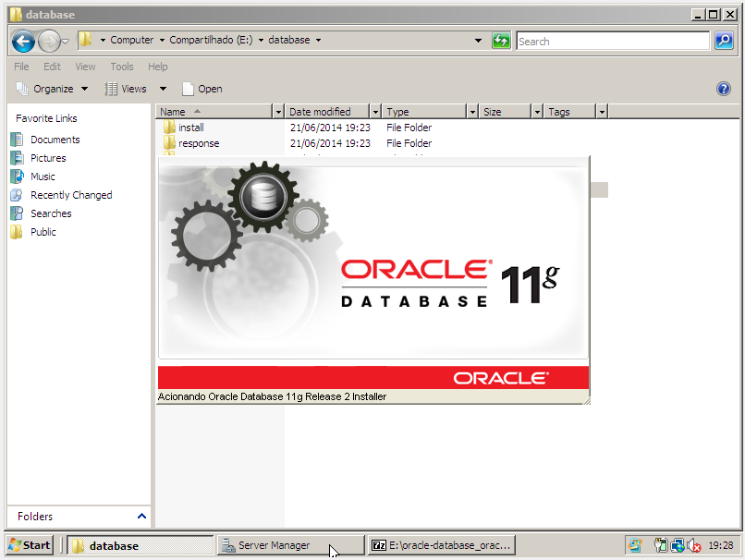This screenshot has width=745, height=560.
Task: Collapse the Folders pane chevron
Action: coord(141,517)
